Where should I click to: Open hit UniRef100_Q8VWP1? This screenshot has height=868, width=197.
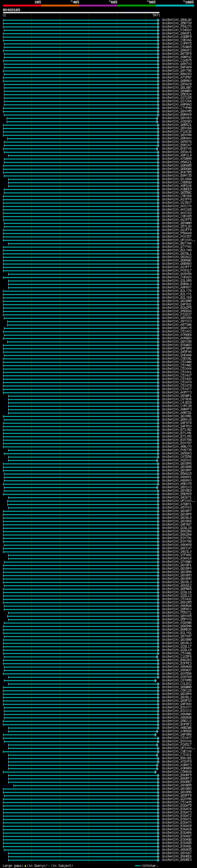coord(176,396)
